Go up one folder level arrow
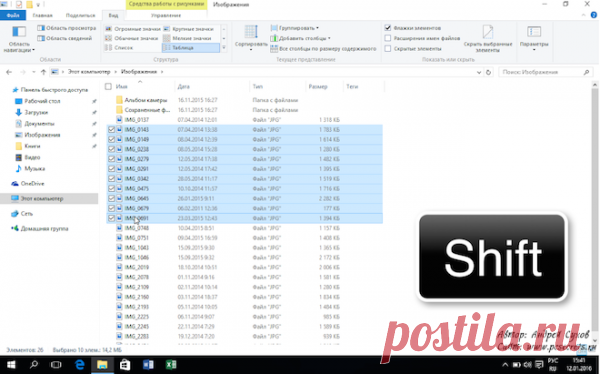The image size is (600, 374). (x=43, y=72)
